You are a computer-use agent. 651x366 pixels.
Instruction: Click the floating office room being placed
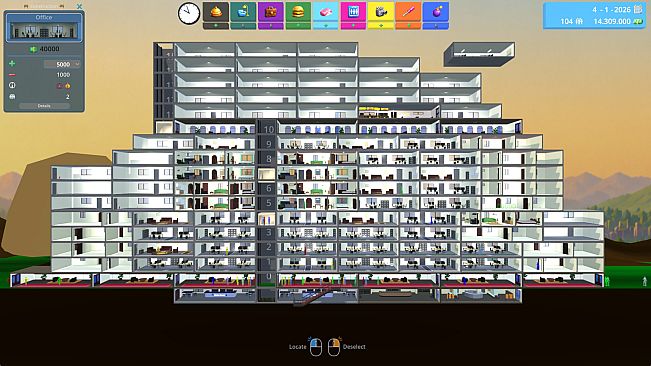pyautogui.click(x=479, y=54)
